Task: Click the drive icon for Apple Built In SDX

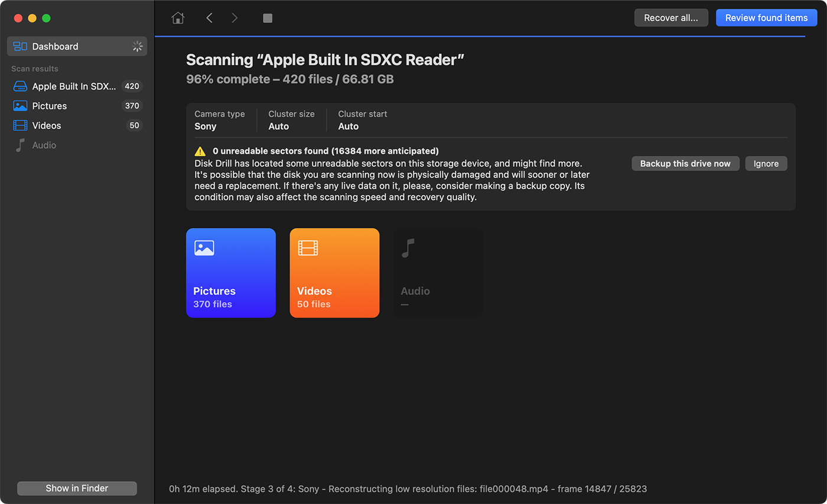Action: click(x=21, y=86)
